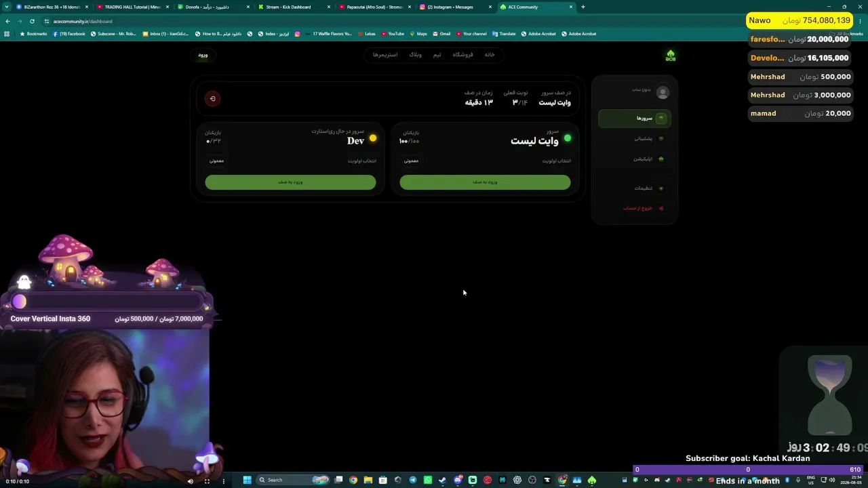Join the queue for the Dev server
Screen dimensions: 868x488
point(290,182)
